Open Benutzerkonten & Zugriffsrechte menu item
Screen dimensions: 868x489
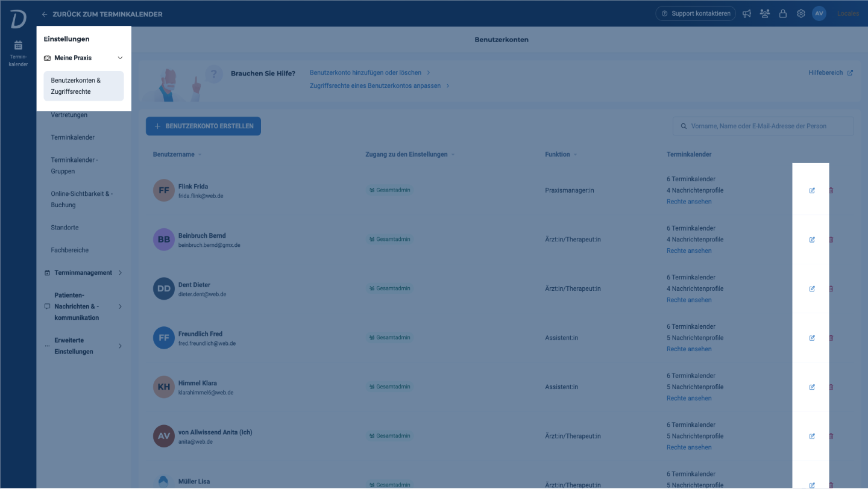coord(84,86)
